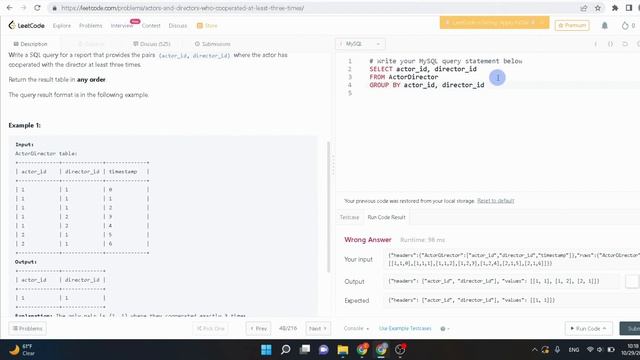640x360 pixels.
Task: Open Problems in the top navigation
Action: (91, 25)
